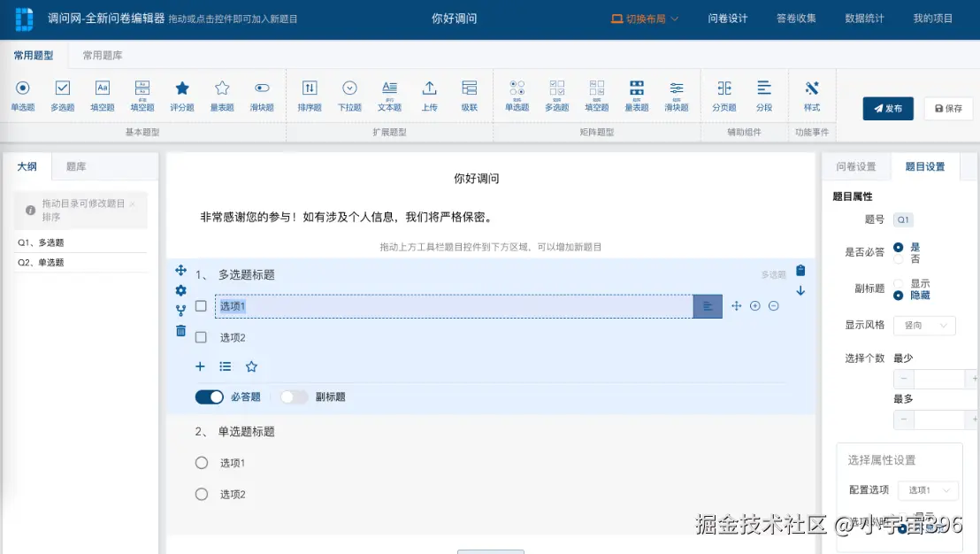The image size is (980, 554).
Task: Click question 1 branch logic icon
Action: pos(180,311)
